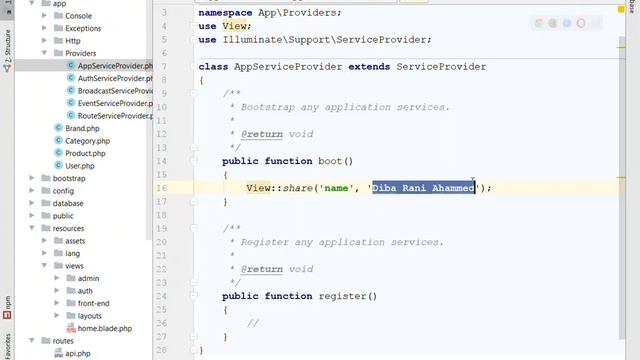Expand the assets folder
The height and width of the screenshot is (360, 640).
[x=44, y=240]
